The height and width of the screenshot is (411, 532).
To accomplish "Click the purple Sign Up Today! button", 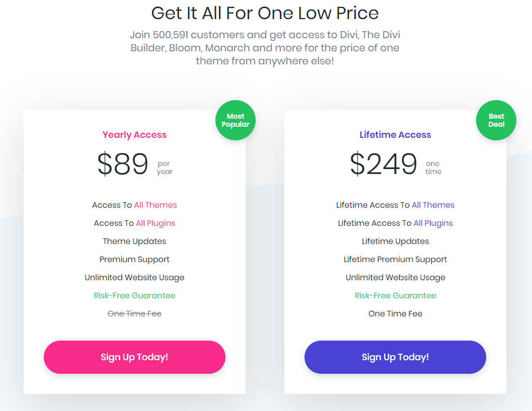I will tap(395, 357).
